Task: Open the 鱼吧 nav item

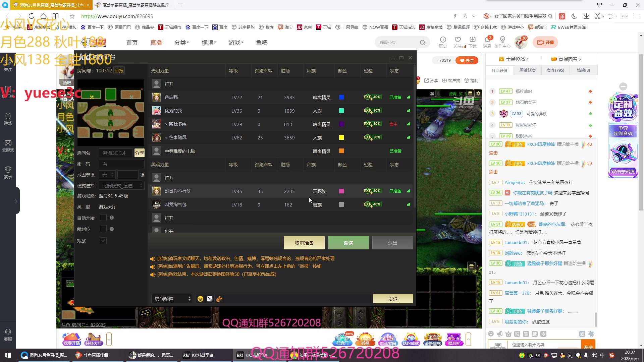Action: point(262,42)
